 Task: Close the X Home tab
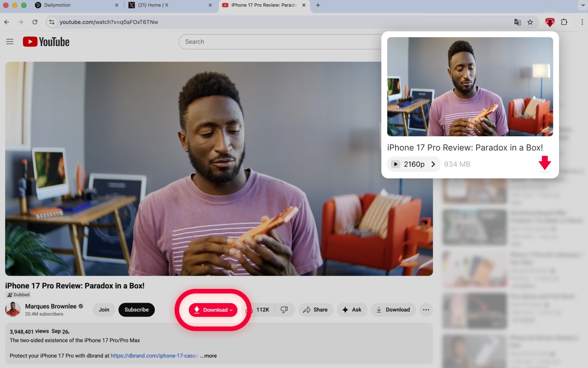tap(210, 6)
